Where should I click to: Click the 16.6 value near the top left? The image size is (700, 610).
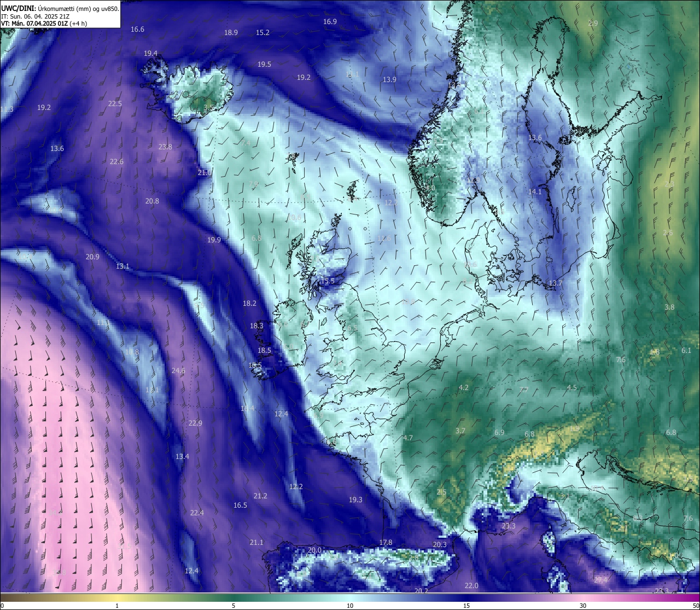[137, 30]
